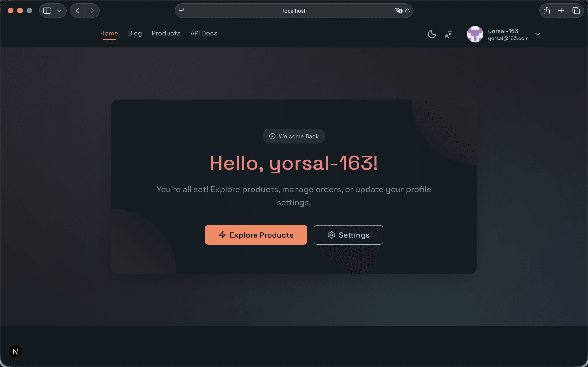Open the sidebar options chevron
This screenshot has width=588, height=367.
pos(59,10)
